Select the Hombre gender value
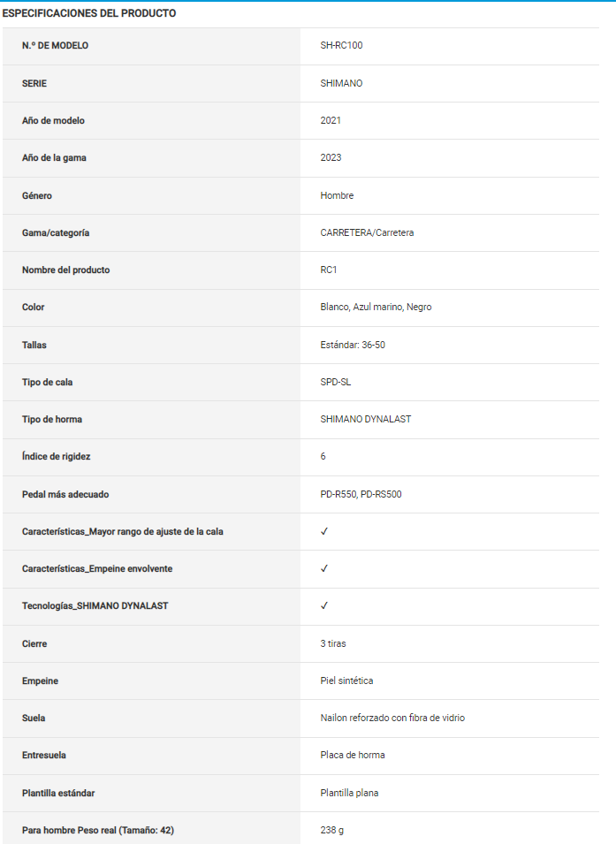The width and height of the screenshot is (616, 844). pos(337,195)
